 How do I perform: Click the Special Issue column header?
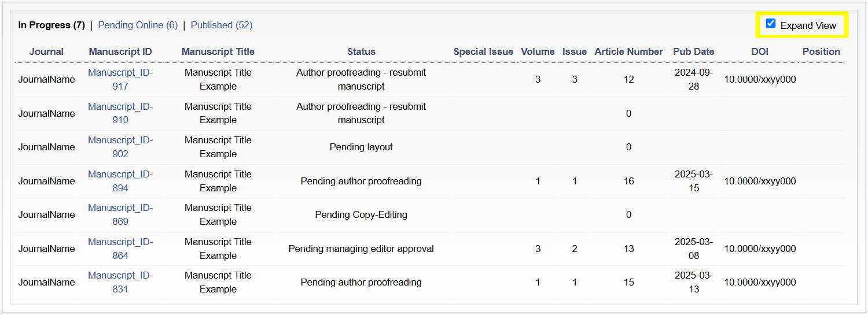(483, 51)
